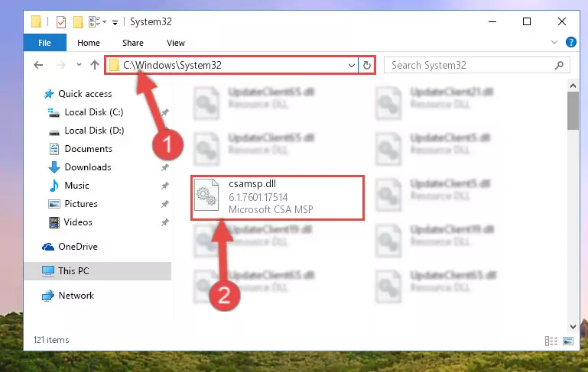Go back with the left arrow button
The image size is (588, 372).
point(38,65)
